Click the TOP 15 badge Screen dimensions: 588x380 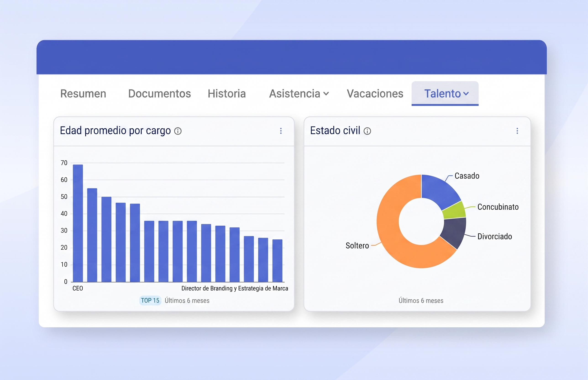tap(150, 301)
